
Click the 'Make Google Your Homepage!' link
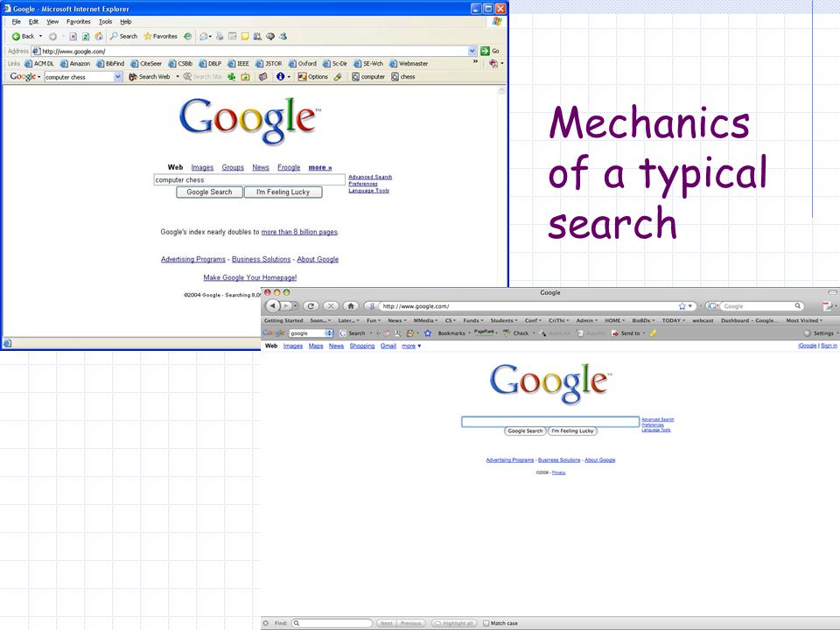(250, 277)
